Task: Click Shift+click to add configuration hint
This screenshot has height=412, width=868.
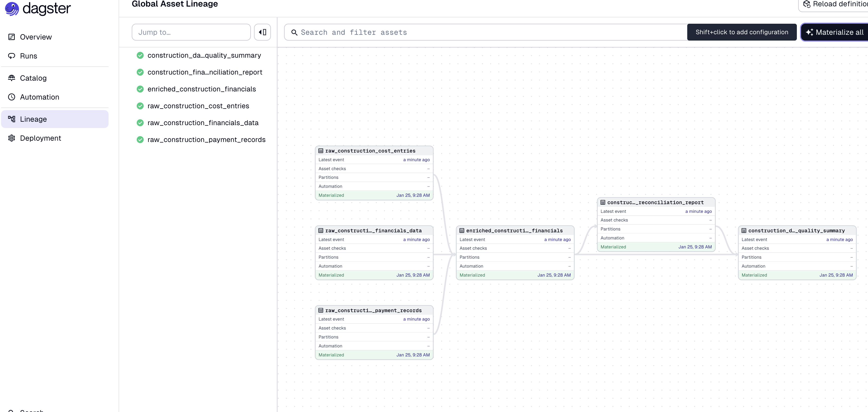Action: (742, 32)
